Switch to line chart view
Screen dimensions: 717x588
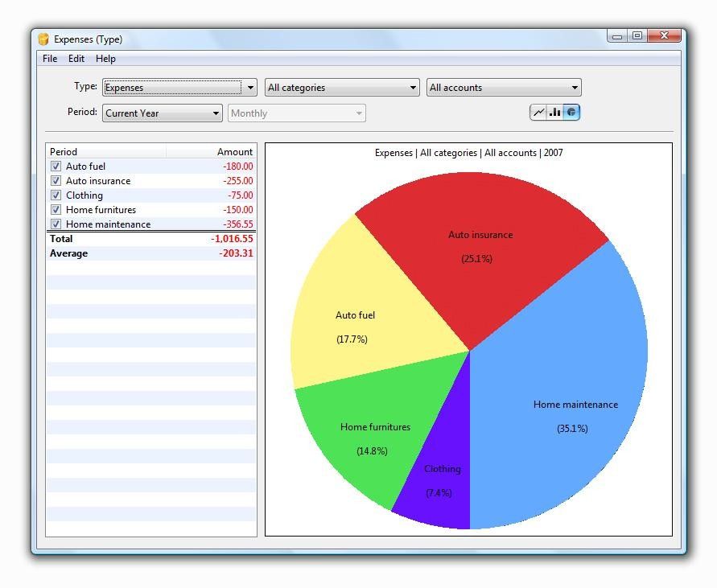pos(539,112)
